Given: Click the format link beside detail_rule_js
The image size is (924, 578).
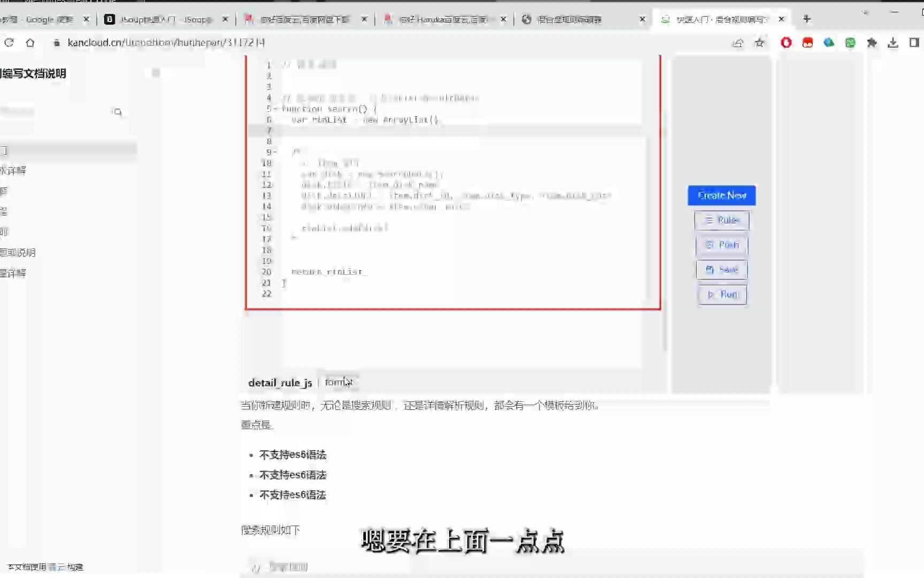Looking at the screenshot, I should [x=338, y=382].
